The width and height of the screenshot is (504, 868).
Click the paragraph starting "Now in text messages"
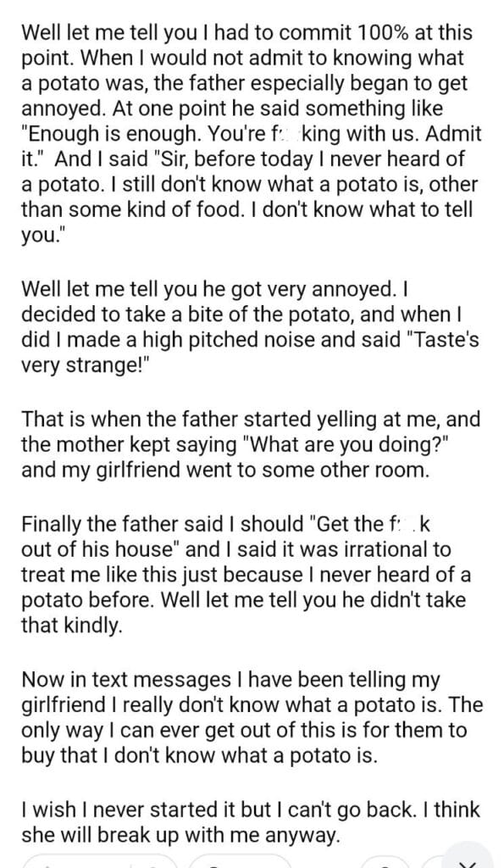click(x=252, y=717)
